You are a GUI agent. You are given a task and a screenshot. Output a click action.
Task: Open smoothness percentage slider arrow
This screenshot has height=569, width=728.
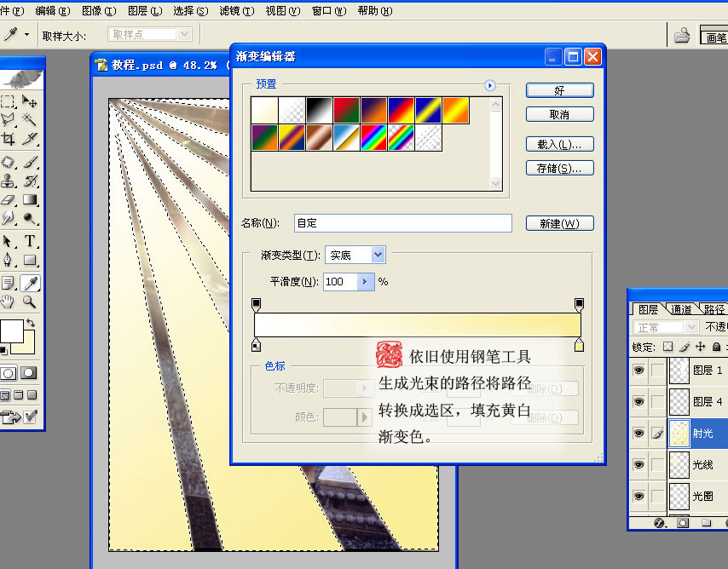tap(366, 282)
